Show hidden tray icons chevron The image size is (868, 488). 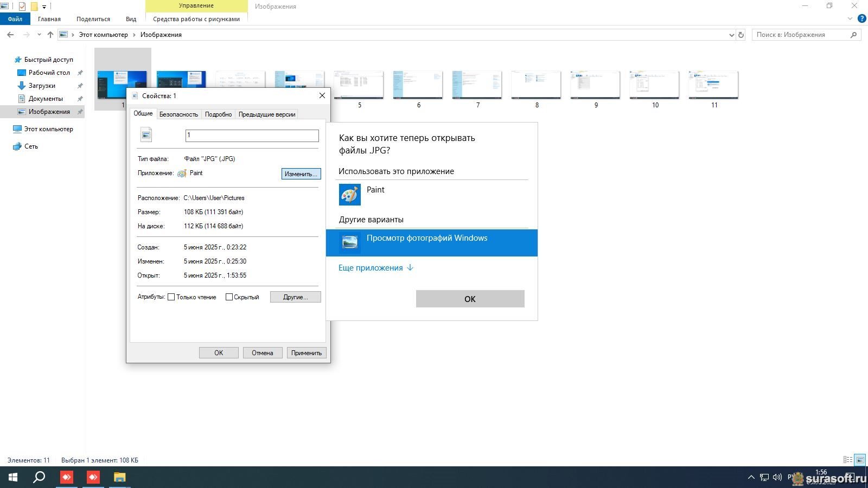(x=751, y=477)
